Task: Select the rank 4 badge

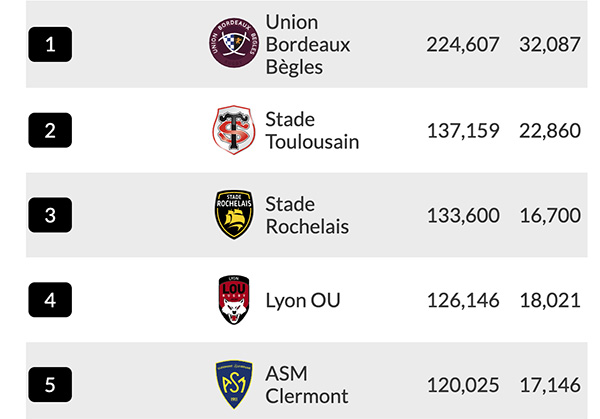Action: 50,300
